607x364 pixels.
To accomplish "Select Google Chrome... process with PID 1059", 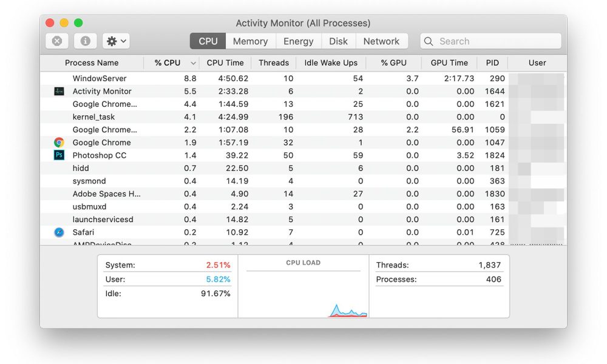I will click(303, 130).
